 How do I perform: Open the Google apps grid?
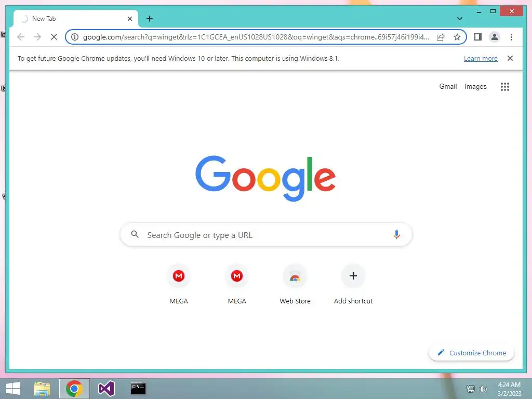click(505, 87)
